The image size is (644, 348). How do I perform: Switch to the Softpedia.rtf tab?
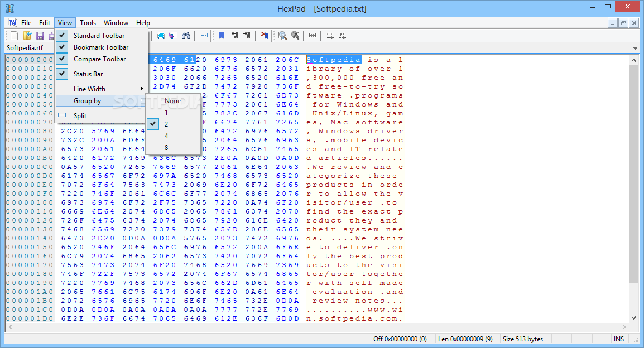(x=25, y=47)
